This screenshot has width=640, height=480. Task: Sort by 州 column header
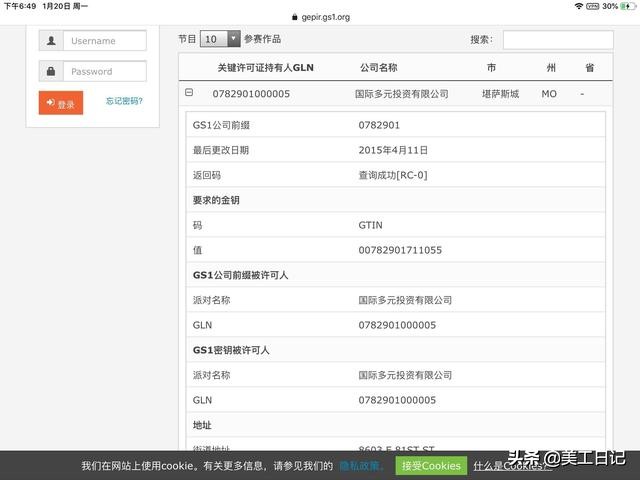click(551, 68)
